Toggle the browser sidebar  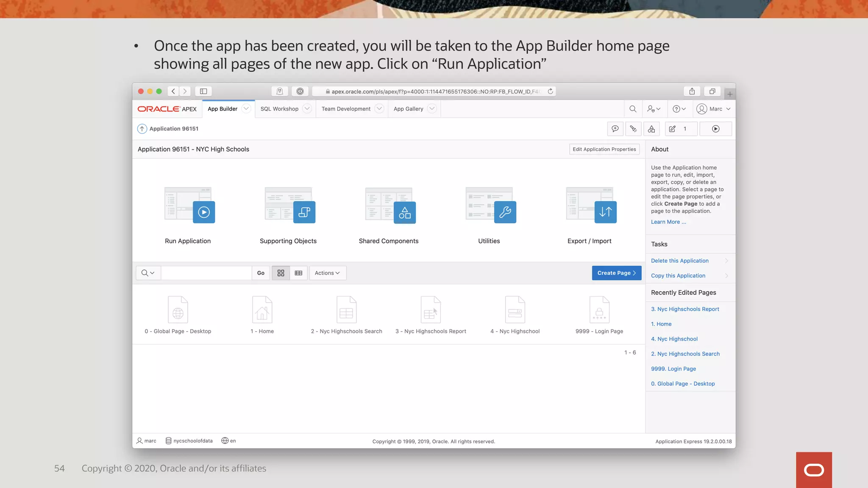point(203,91)
